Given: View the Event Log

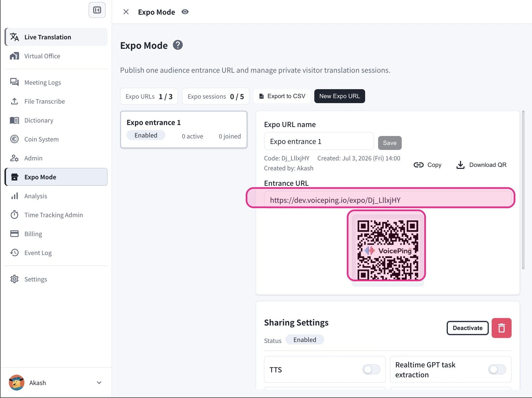Looking at the screenshot, I should 56,253.
